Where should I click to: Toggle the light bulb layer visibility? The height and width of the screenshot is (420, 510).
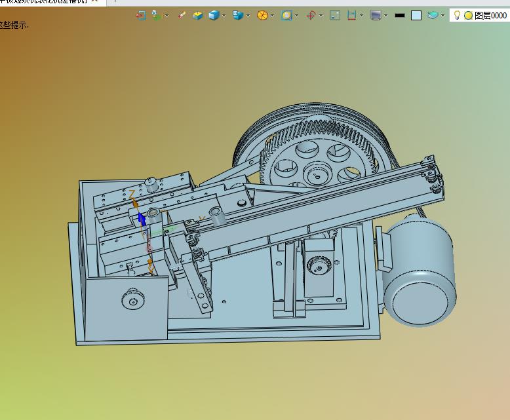[457, 15]
